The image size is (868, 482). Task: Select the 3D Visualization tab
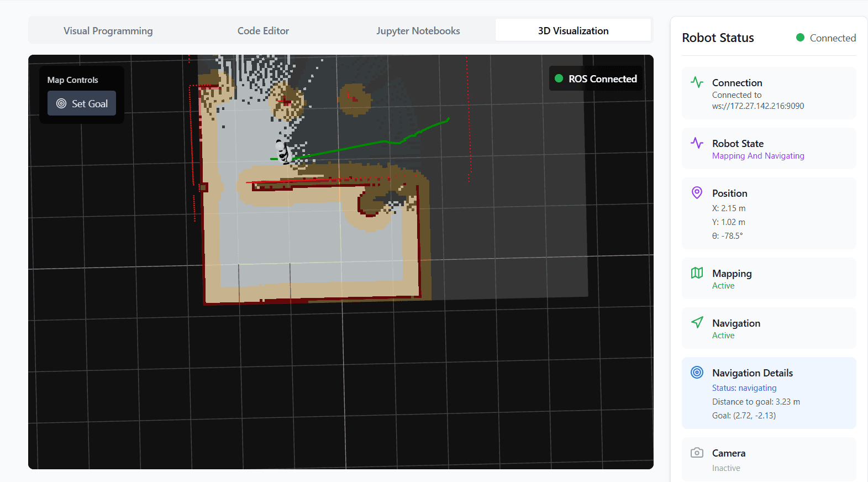click(x=574, y=30)
